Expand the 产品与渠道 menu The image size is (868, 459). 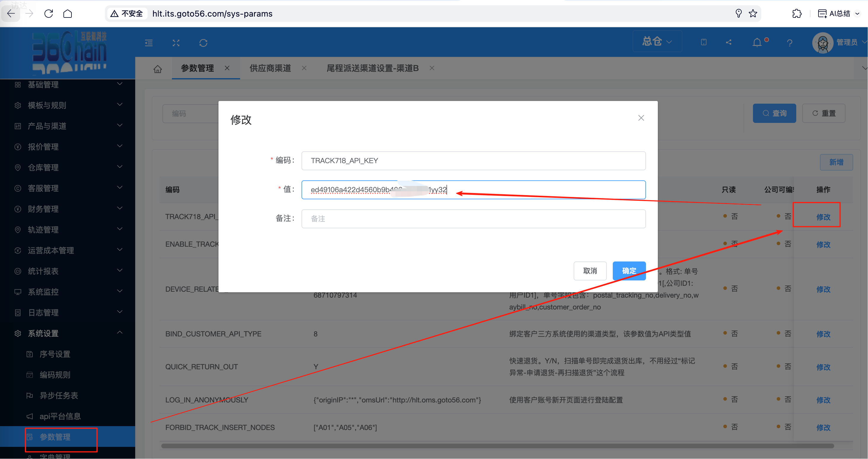pos(67,126)
